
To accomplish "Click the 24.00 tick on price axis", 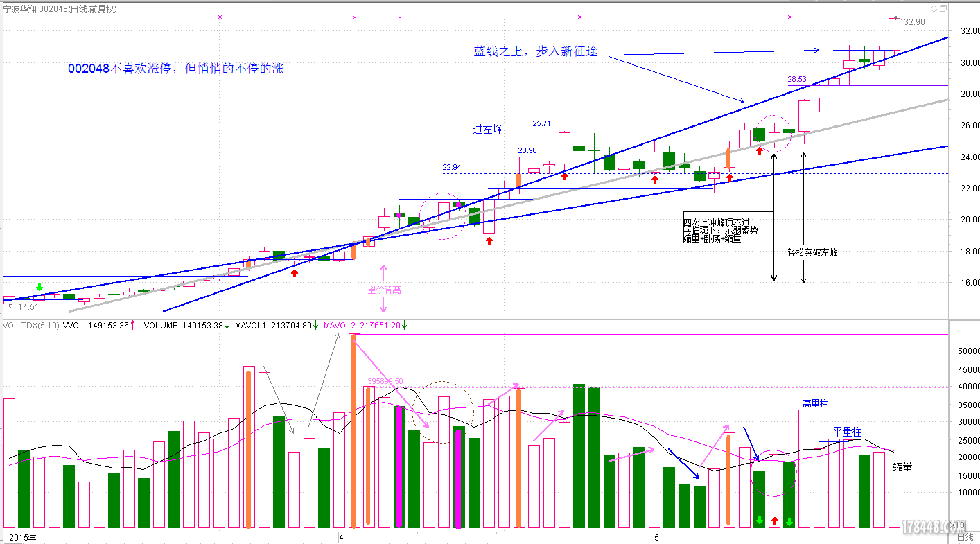I will (970, 157).
